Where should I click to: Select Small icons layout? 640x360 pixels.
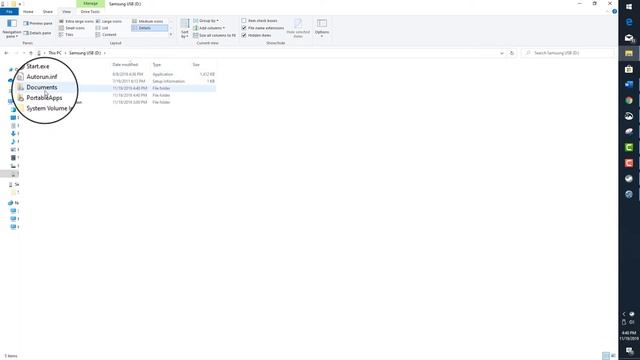[x=72, y=28]
